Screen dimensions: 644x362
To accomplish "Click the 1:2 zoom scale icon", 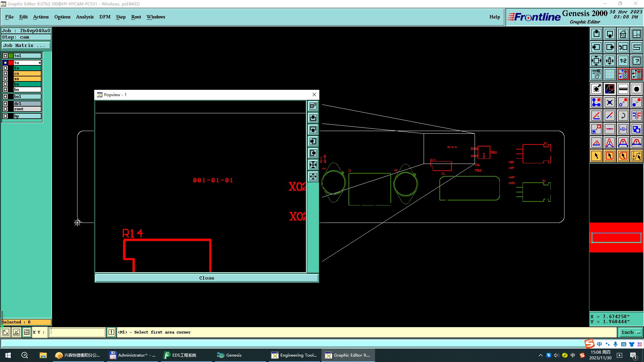I will click(623, 61).
